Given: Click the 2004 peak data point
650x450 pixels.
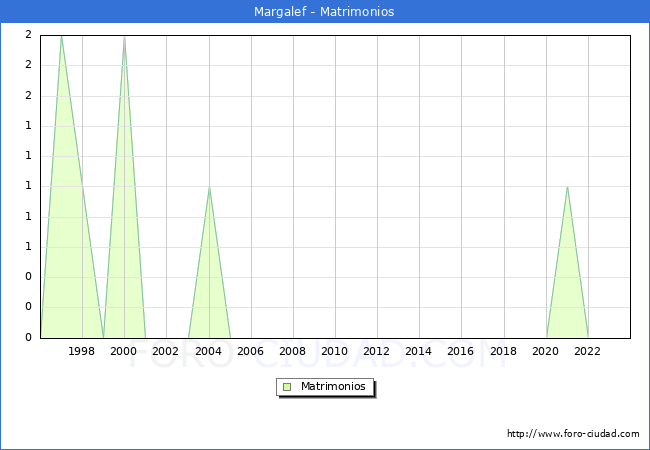Looking at the screenshot, I should [x=209, y=187].
